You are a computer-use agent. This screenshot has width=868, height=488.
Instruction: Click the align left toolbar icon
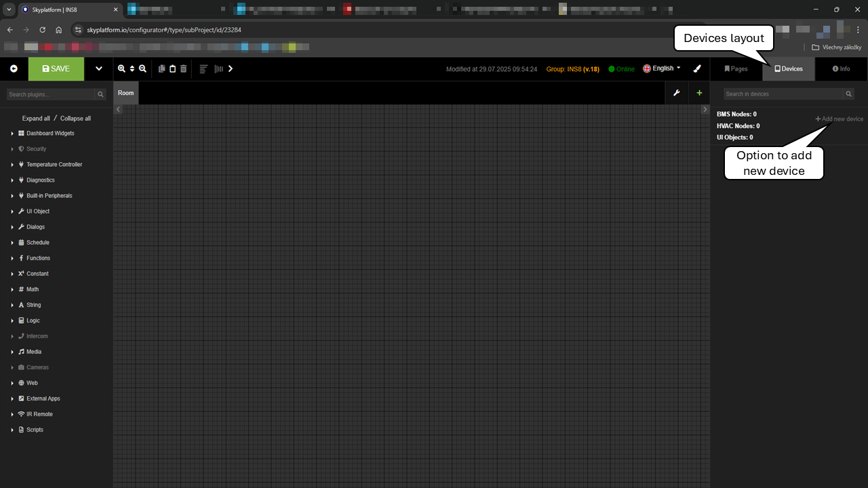[x=203, y=68]
